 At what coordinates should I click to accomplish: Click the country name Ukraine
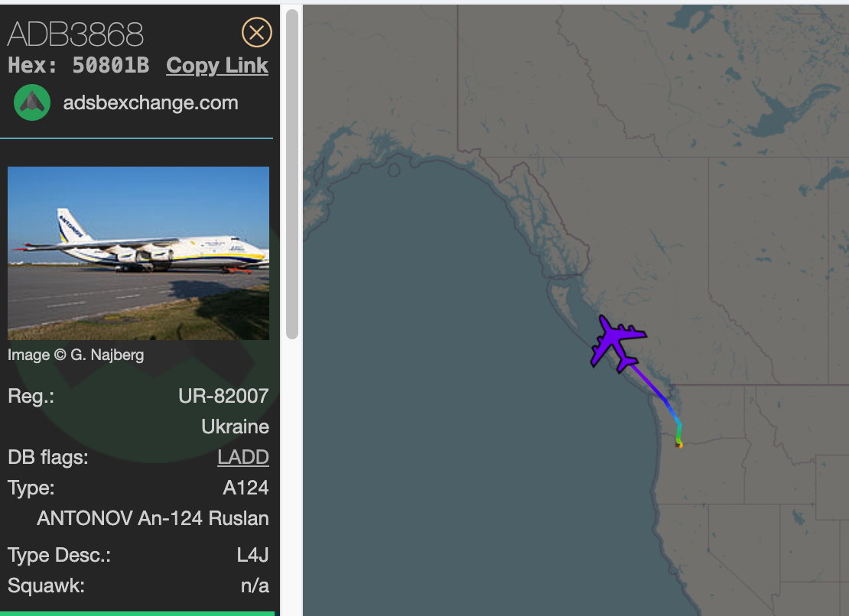coord(235,426)
